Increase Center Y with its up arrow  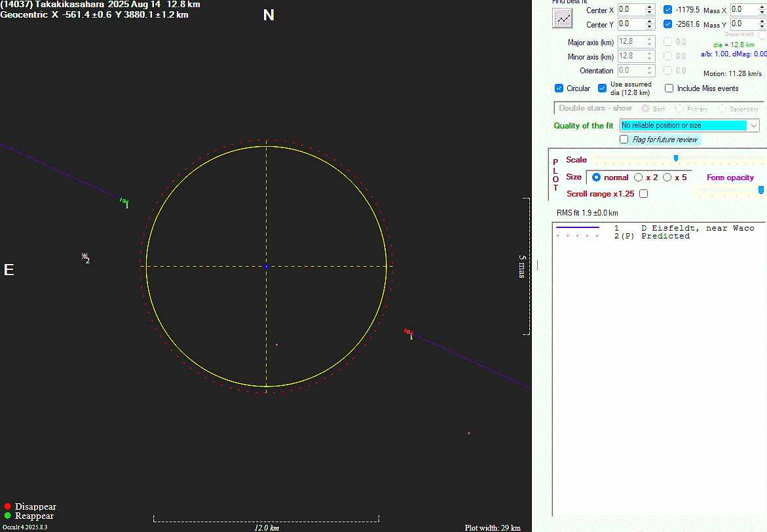point(650,21)
